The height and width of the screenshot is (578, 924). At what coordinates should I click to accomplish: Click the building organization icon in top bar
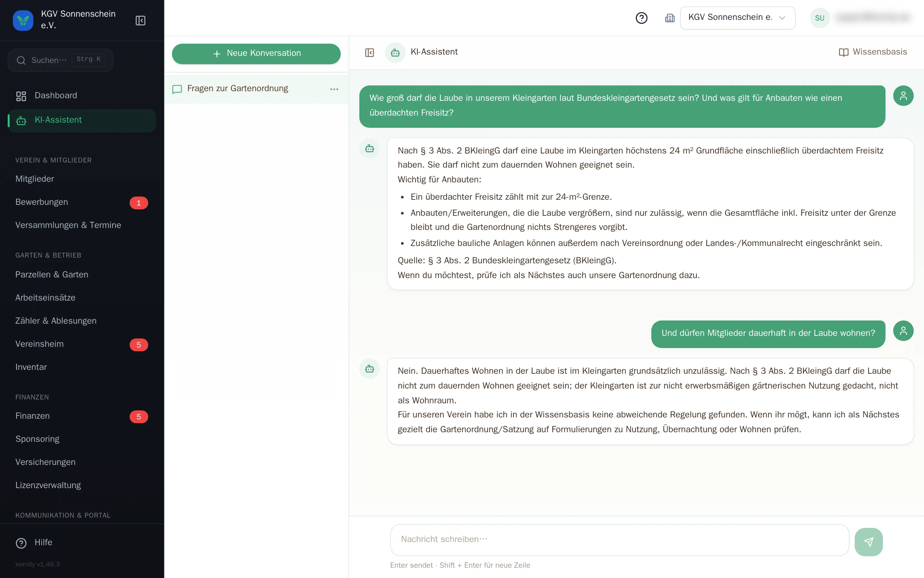(670, 18)
